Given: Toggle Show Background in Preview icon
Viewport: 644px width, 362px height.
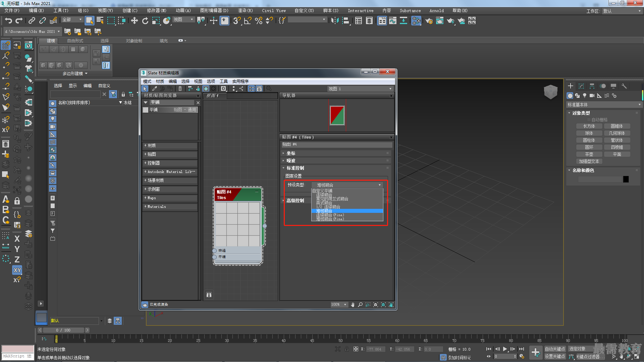Looking at the screenshot, I should tap(213, 88).
